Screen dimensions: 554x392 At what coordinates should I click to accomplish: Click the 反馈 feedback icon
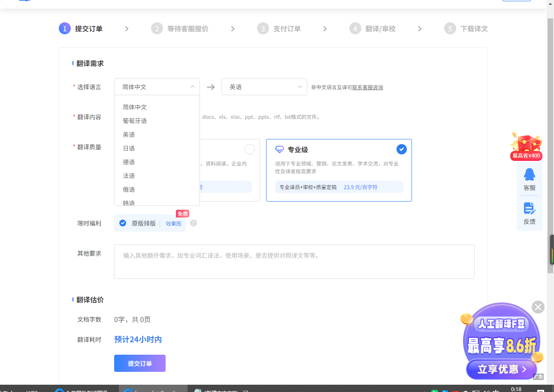[530, 212]
